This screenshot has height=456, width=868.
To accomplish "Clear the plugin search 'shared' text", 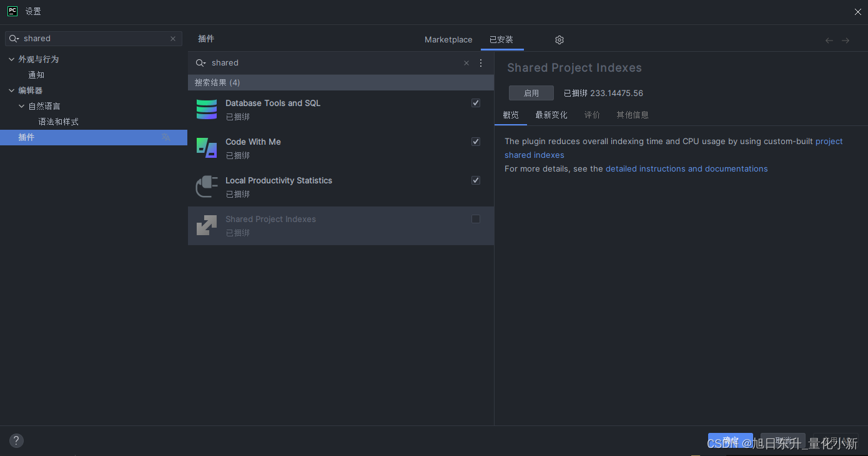I will pos(466,63).
